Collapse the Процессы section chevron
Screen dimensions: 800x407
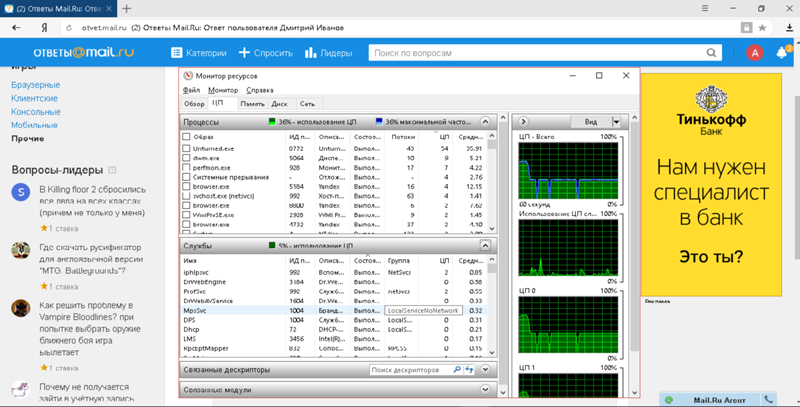point(485,122)
